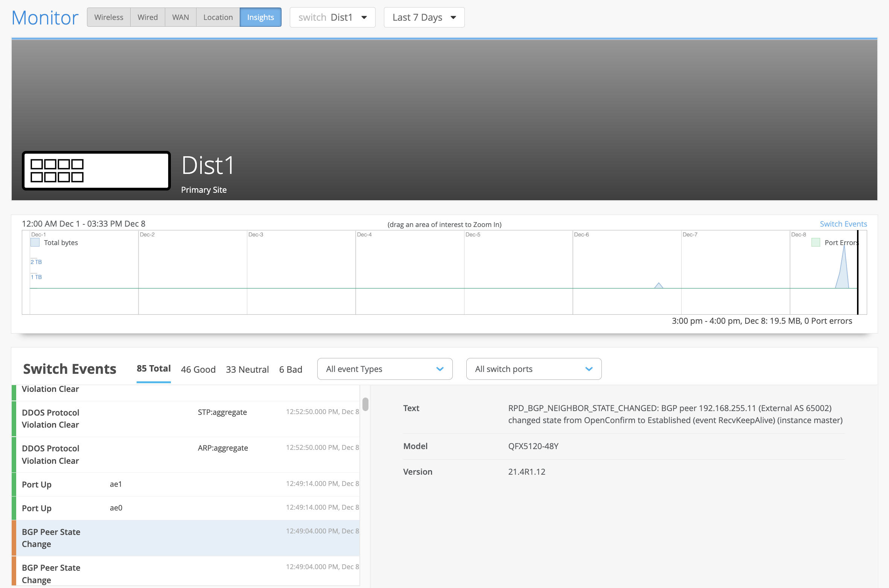Click the Switch Events link above chart
889x588 pixels.
843,224
